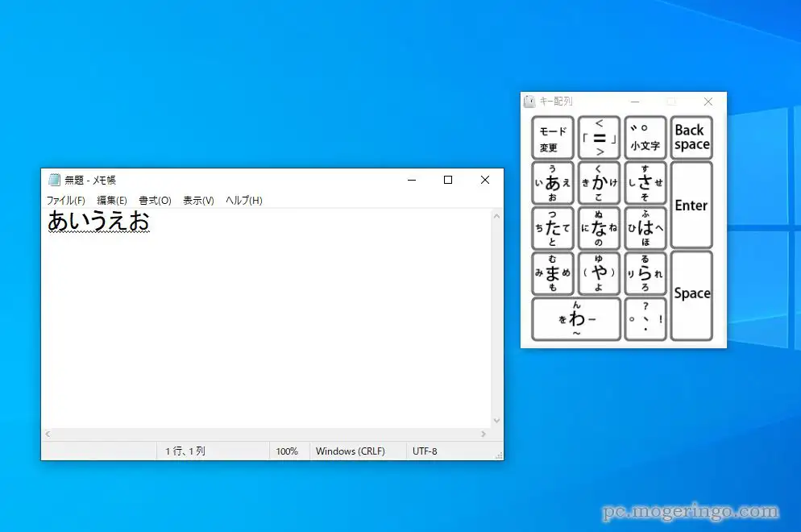The image size is (801, 532).
Task: Tap the た row key
Action: coord(553,228)
